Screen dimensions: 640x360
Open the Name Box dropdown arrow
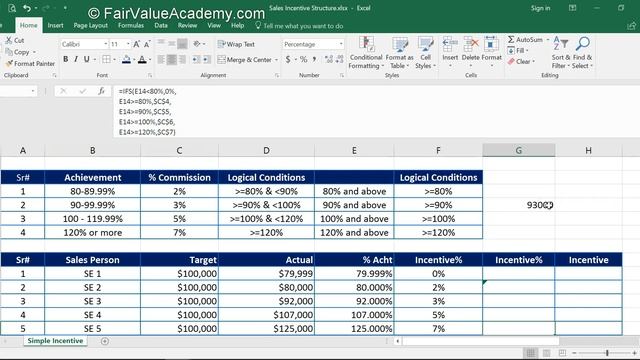click(33, 91)
